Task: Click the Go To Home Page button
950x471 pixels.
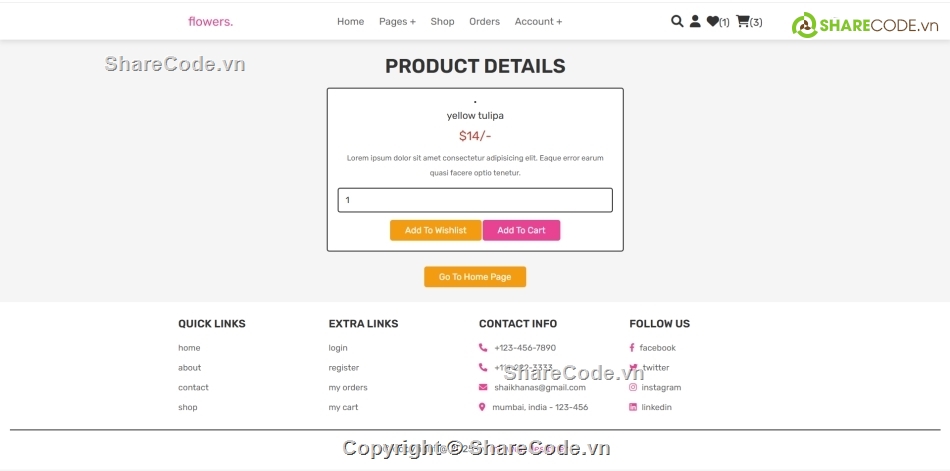Action: tap(475, 277)
